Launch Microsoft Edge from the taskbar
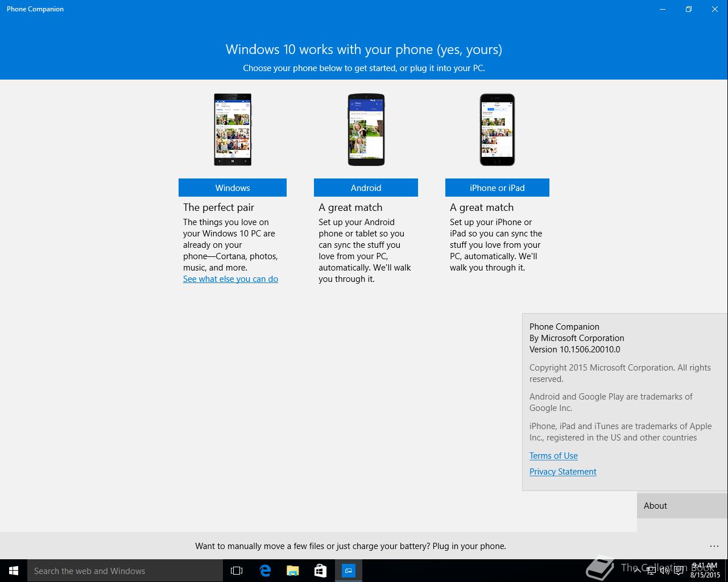Screen dimensions: 728x582 click(x=264, y=571)
